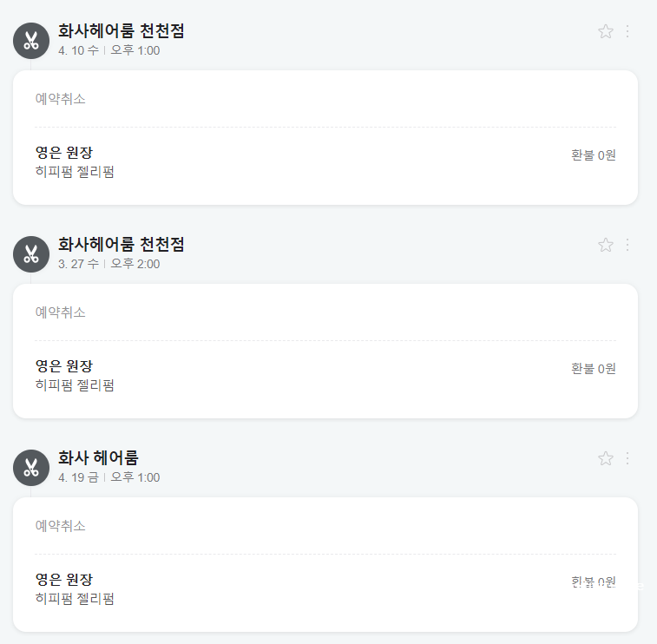The width and height of the screenshot is (657, 644).
Task: Click scissors icon for 4. 10 수 booking
Action: click(x=31, y=41)
